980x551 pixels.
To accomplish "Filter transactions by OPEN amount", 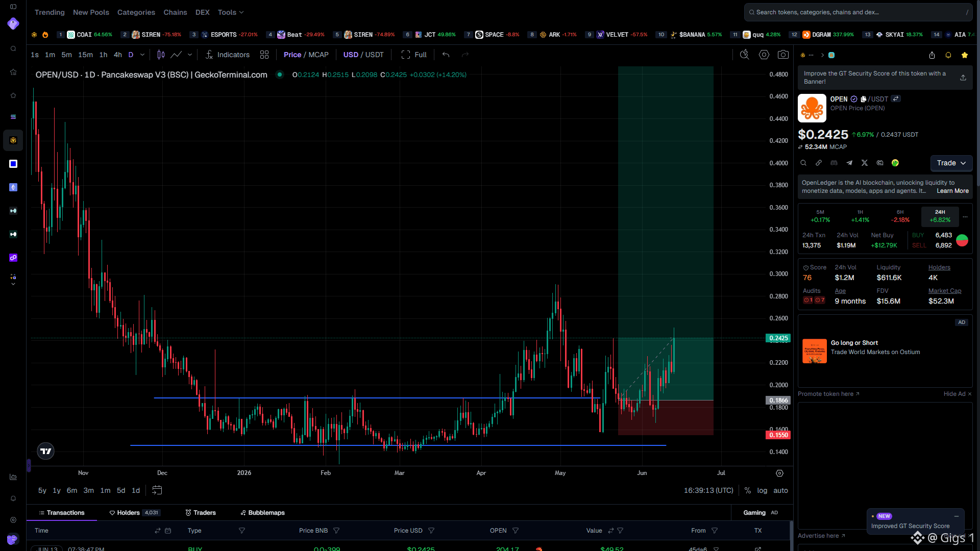I will click(516, 531).
